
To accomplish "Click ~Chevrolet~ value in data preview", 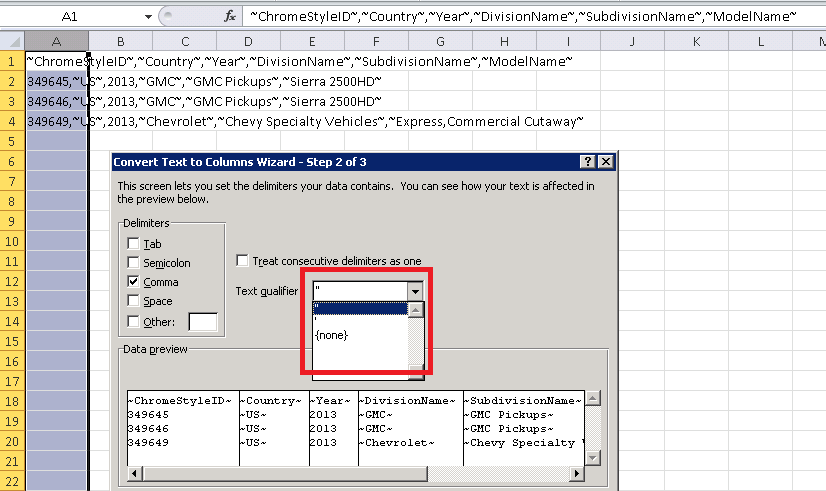I will 397,443.
